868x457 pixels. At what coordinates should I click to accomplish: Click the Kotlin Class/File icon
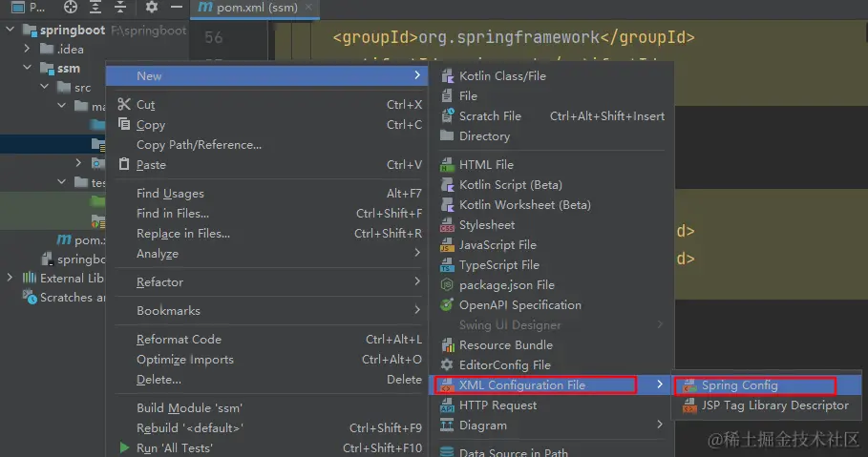[447, 75]
